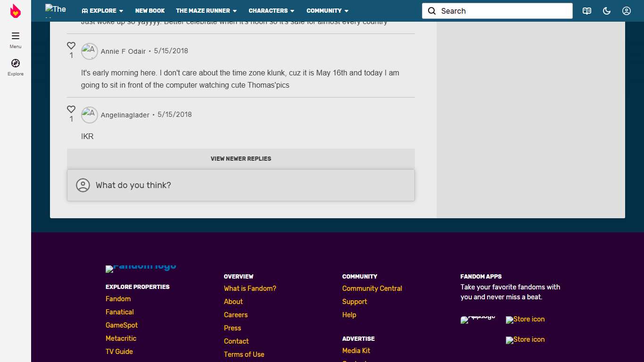Open the wiki book icon in header
Screen dimensions: 644x362
[586, 11]
